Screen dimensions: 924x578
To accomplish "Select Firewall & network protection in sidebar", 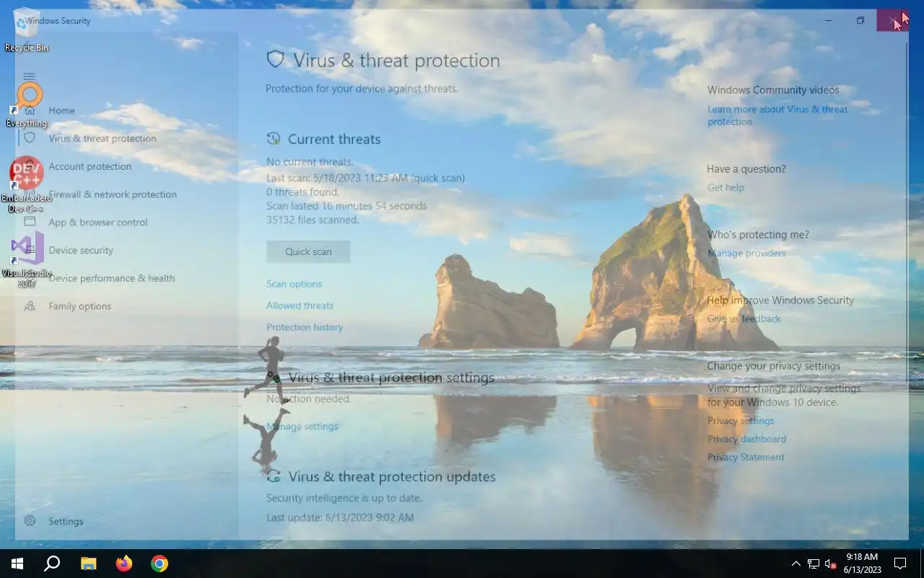I will [x=113, y=194].
